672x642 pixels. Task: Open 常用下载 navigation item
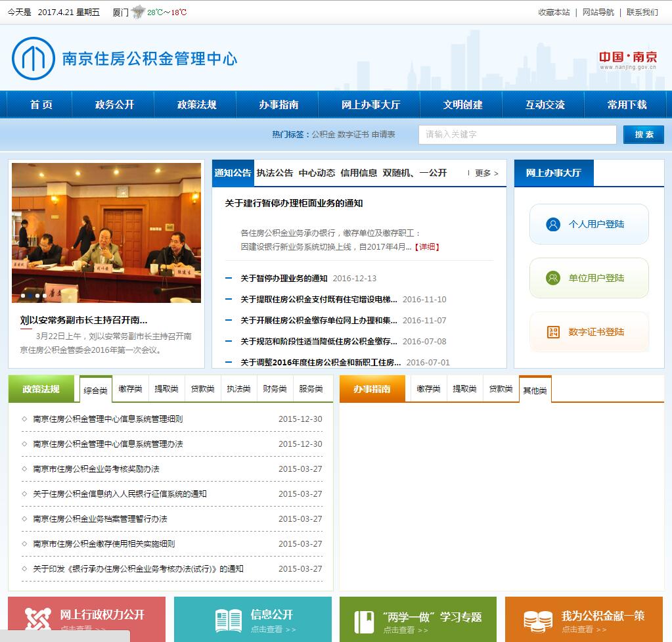(x=627, y=104)
